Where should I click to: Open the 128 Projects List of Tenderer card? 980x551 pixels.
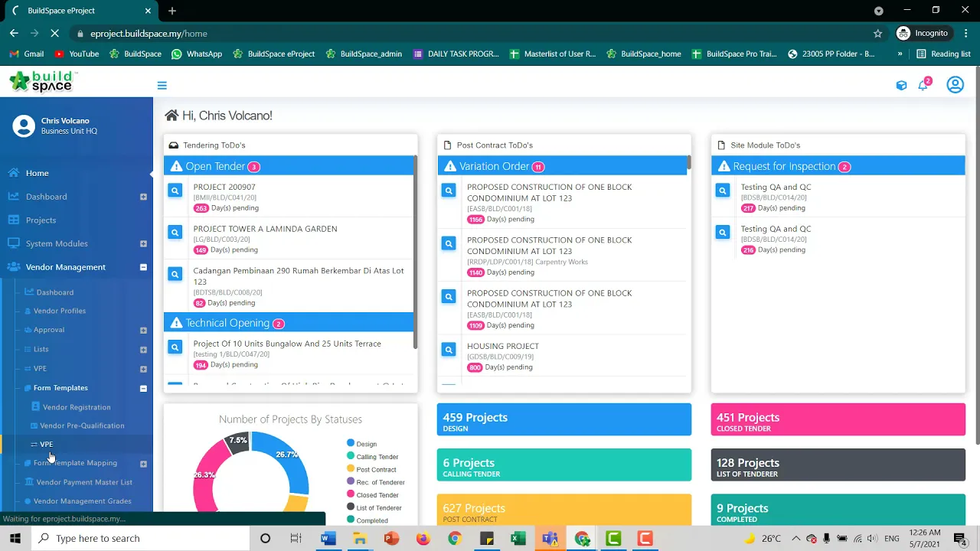[838, 465]
